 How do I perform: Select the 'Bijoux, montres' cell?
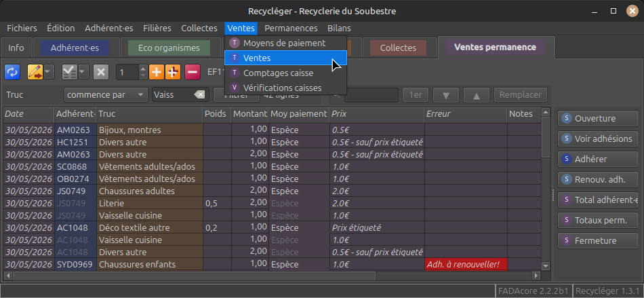point(150,130)
